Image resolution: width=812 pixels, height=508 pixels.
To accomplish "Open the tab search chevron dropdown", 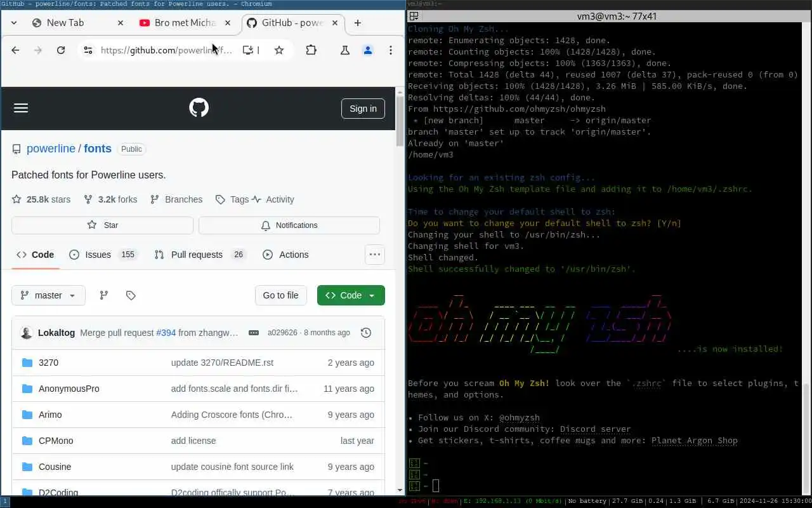I will (x=14, y=23).
